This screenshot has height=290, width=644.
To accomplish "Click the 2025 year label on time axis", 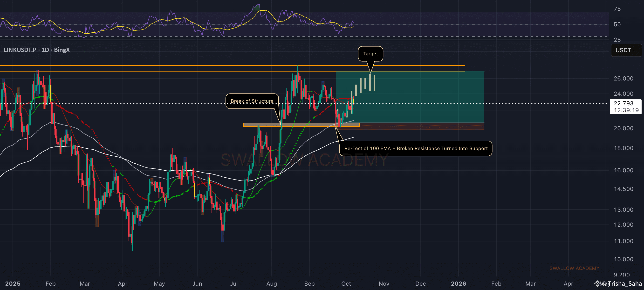I will (13, 283).
